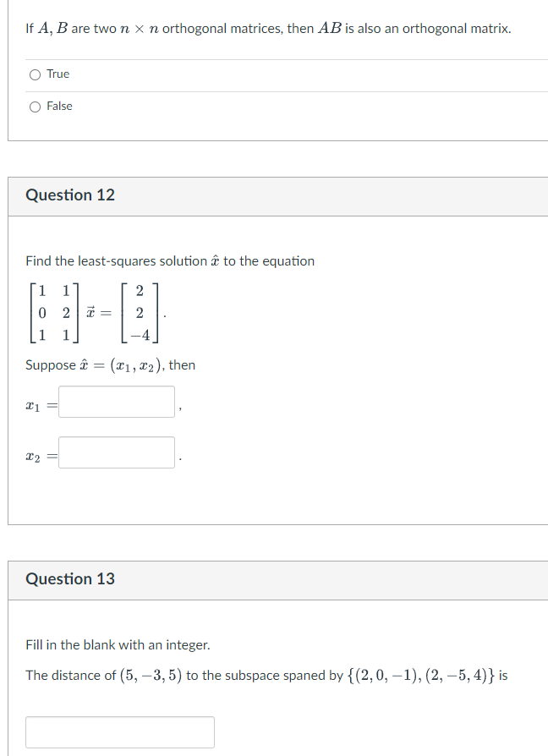Viewport: 548px width, 756px height.
Task: Click the Suppose x-hat equals (x1, x2) text
Action: pyautogui.click(x=110, y=364)
